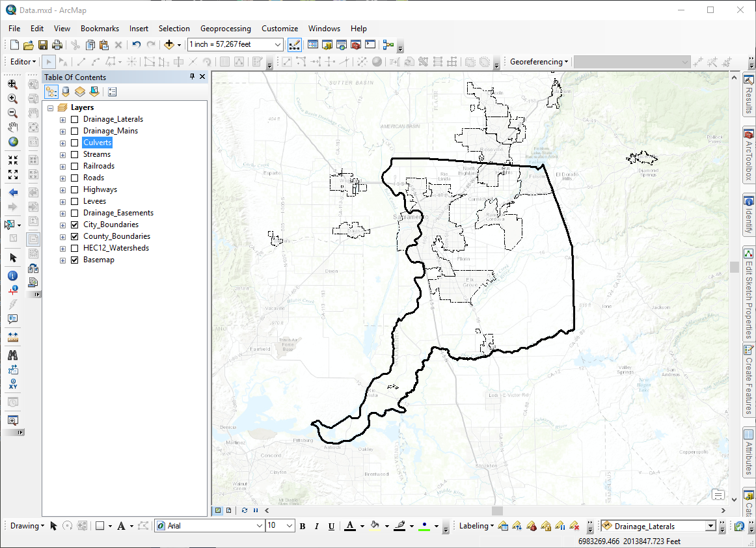Screen dimensions: 756x548
Task: Click the font color swatch button
Action: point(350,526)
